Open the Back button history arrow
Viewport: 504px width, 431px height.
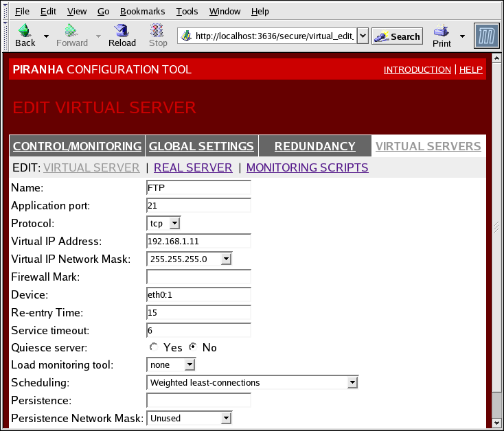point(46,36)
